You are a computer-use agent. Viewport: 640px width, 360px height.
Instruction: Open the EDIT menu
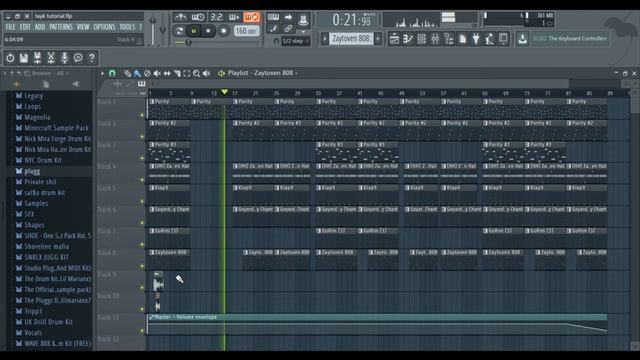click(25, 27)
